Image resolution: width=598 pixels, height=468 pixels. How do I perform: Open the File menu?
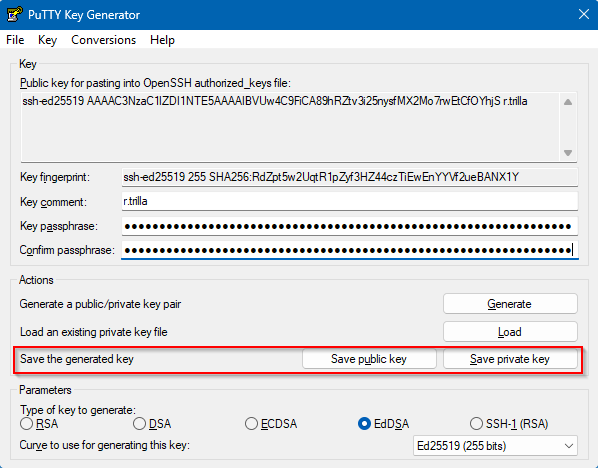tap(15, 40)
